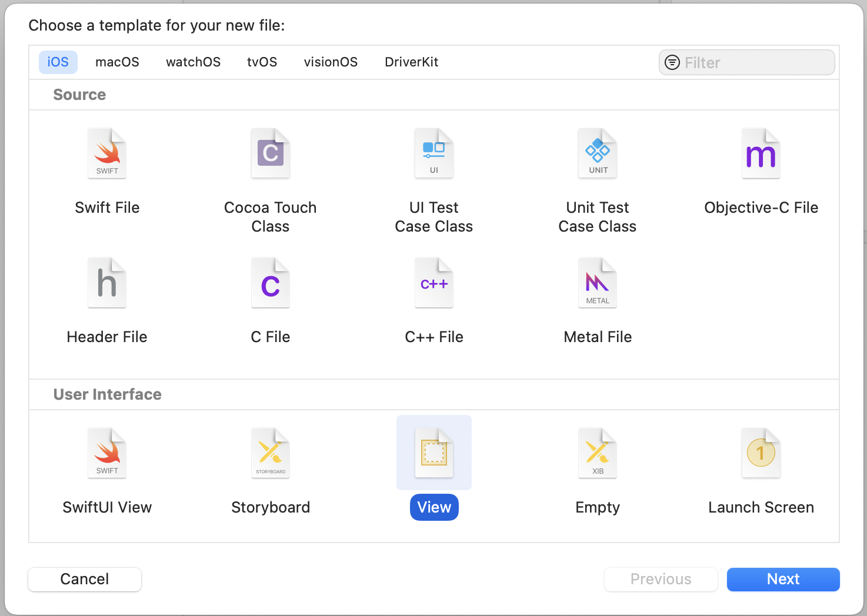The height and width of the screenshot is (616, 867).
Task: Click the Next button
Action: (783, 580)
